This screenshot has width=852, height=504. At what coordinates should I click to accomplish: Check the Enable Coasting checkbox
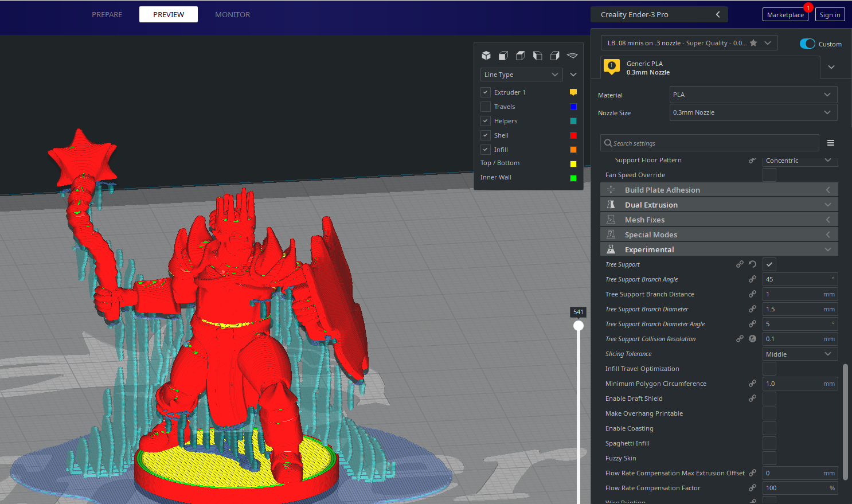pos(769,428)
